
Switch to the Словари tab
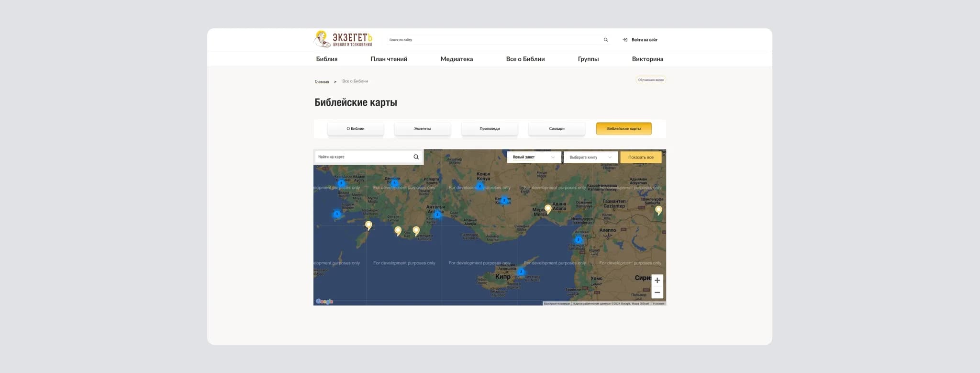coord(557,129)
